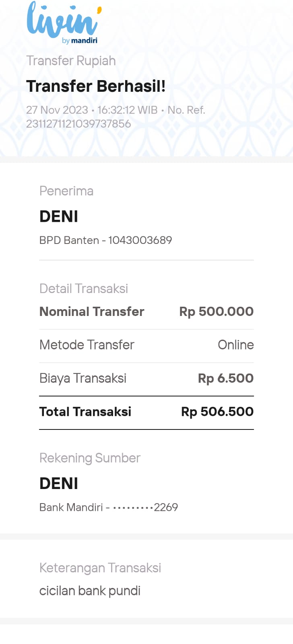Tap the Livin' by Mandiri logo
The height and width of the screenshot is (644, 293).
[x=64, y=23]
